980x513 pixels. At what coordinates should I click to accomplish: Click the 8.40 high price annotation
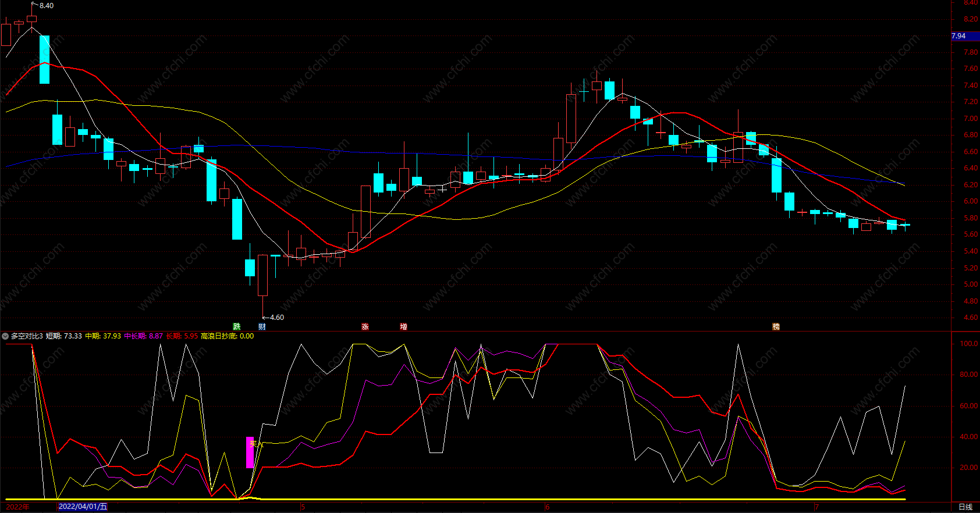[x=47, y=6]
